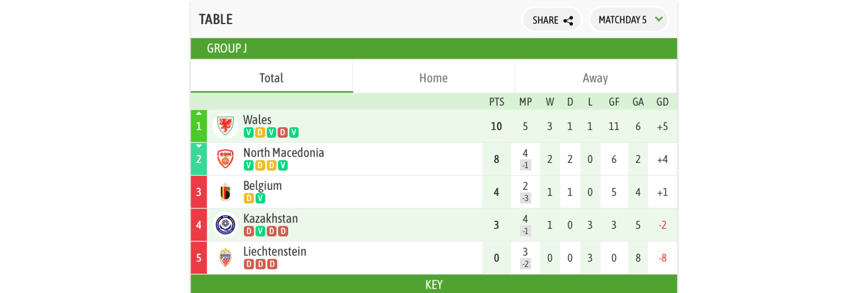The width and height of the screenshot is (868, 293).
Task: Click the green chevron beside Matchday 5
Action: click(x=658, y=19)
